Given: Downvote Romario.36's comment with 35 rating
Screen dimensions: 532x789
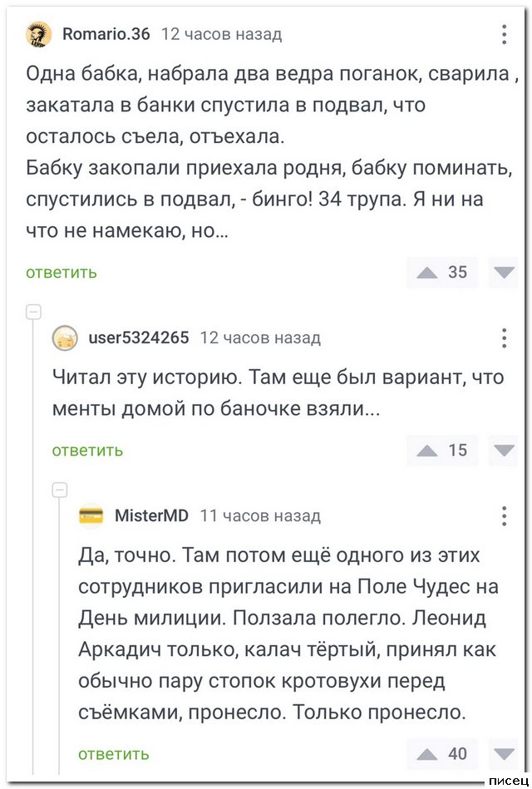Looking at the screenshot, I should pyautogui.click(x=504, y=272).
